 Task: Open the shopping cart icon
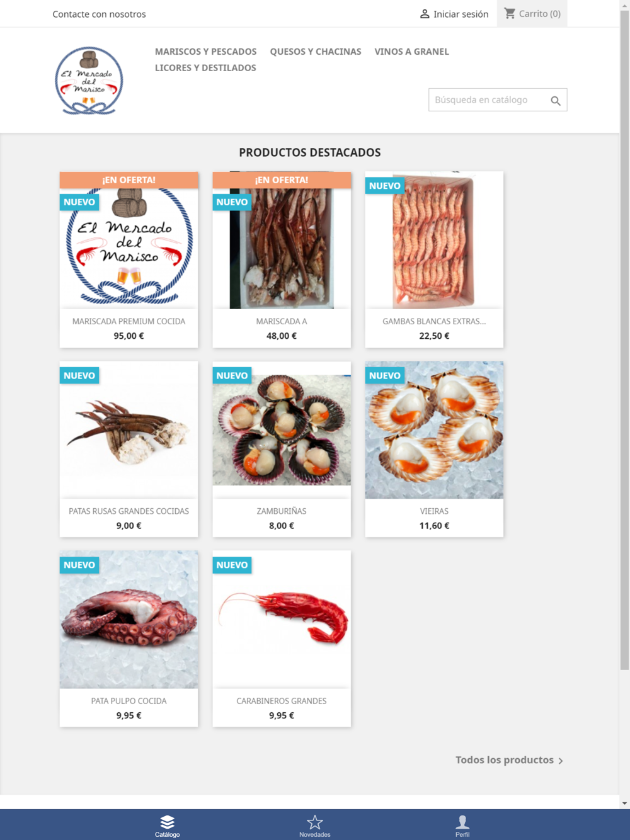point(510,13)
